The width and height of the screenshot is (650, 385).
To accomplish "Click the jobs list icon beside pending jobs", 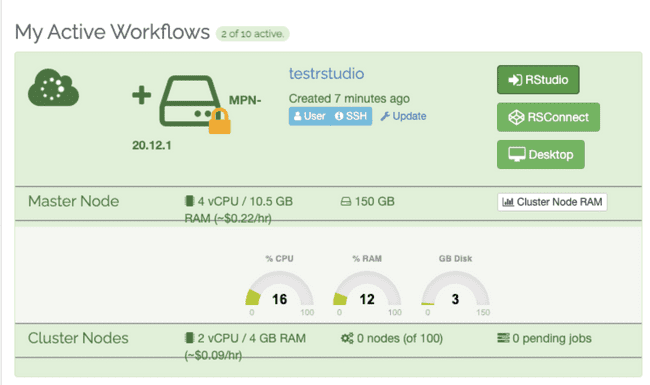I will point(503,338).
